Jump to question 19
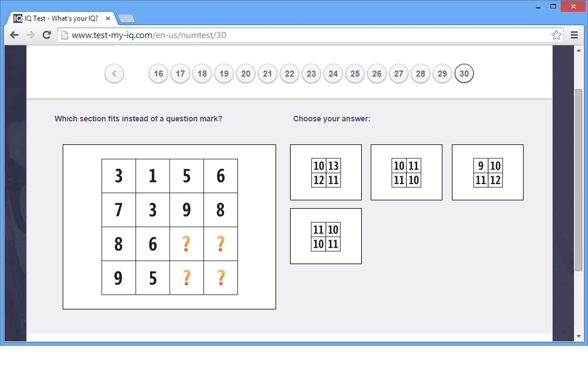This screenshot has height=376, width=588. (x=224, y=73)
